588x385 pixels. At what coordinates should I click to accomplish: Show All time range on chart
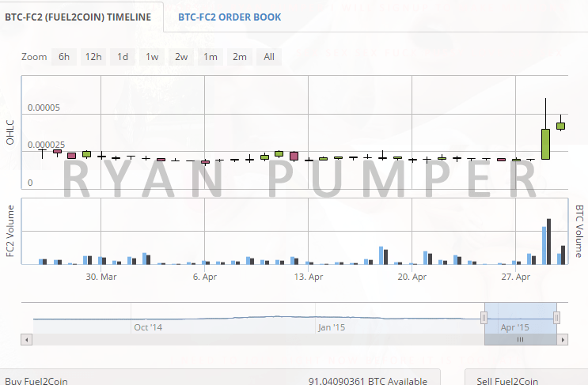click(x=269, y=57)
